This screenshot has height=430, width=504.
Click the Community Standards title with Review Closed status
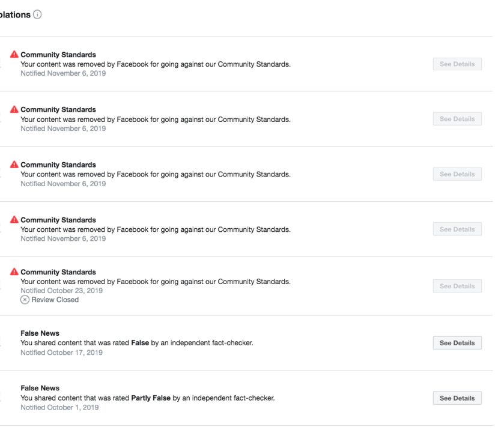pos(58,272)
